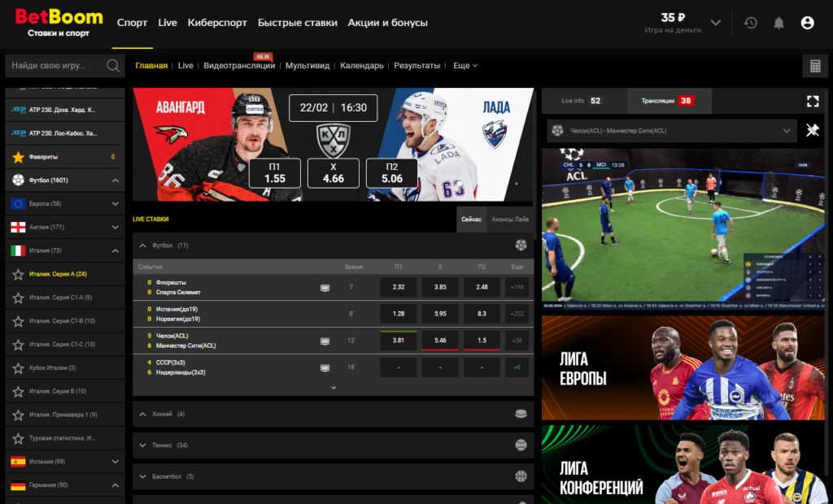This screenshot has width=833, height=504.
Task: Click the search magnifier icon
Action: coord(112,65)
